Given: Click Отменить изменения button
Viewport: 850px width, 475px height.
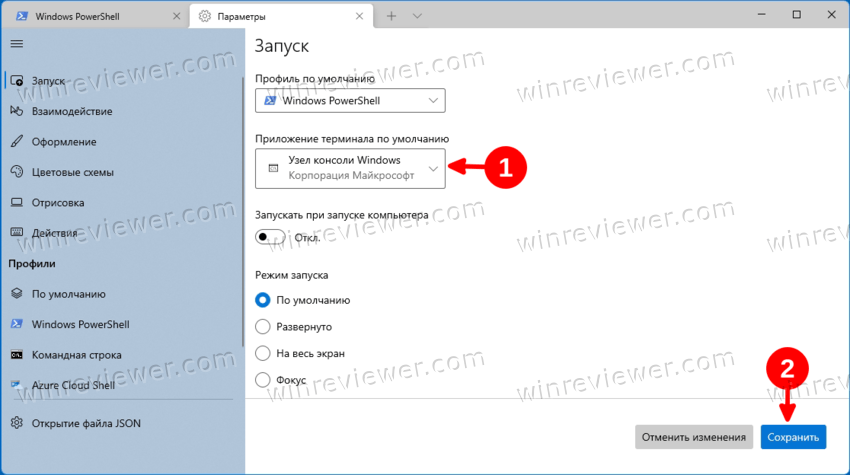Looking at the screenshot, I should [694, 437].
